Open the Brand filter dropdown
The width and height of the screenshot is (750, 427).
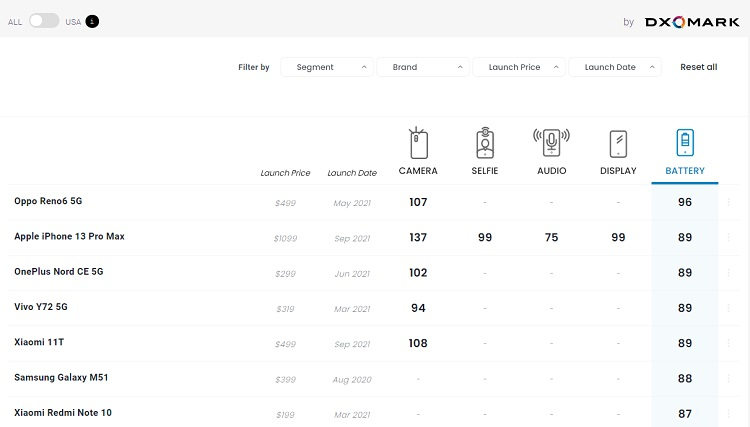click(422, 67)
